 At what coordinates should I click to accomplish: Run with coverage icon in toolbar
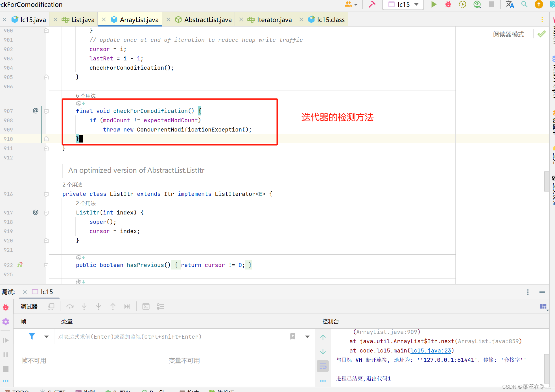[x=463, y=5]
